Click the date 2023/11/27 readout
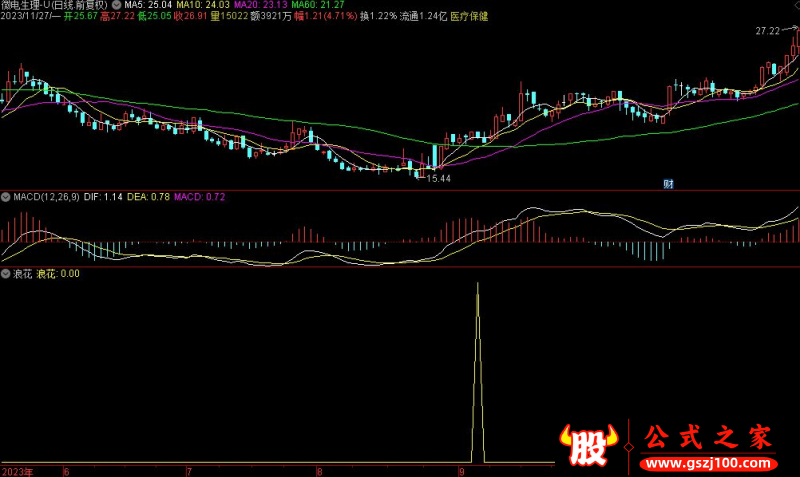The height and width of the screenshot is (477, 800). tap(25, 16)
